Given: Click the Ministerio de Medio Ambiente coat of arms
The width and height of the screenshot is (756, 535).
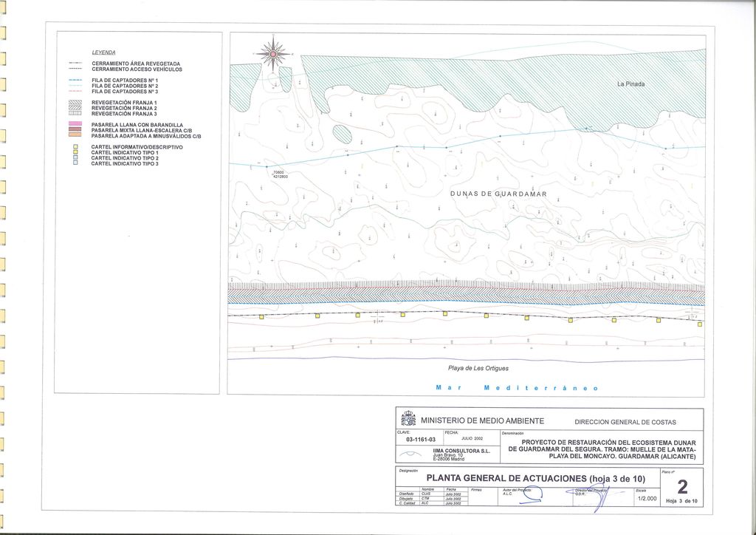Looking at the screenshot, I should point(408,420).
